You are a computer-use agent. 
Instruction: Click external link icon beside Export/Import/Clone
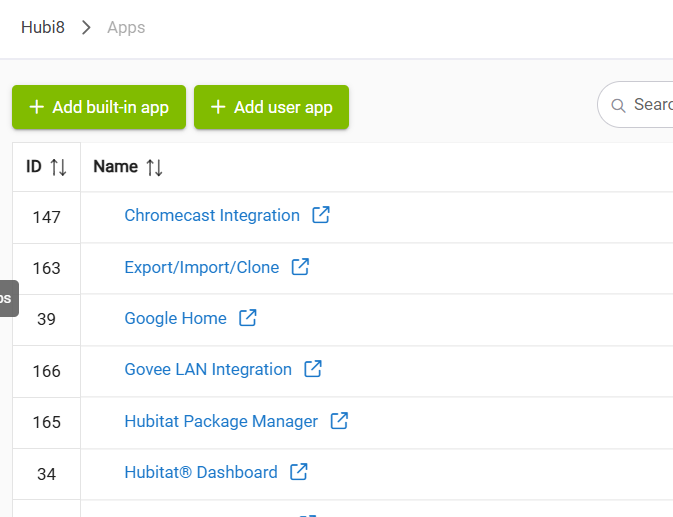300,267
